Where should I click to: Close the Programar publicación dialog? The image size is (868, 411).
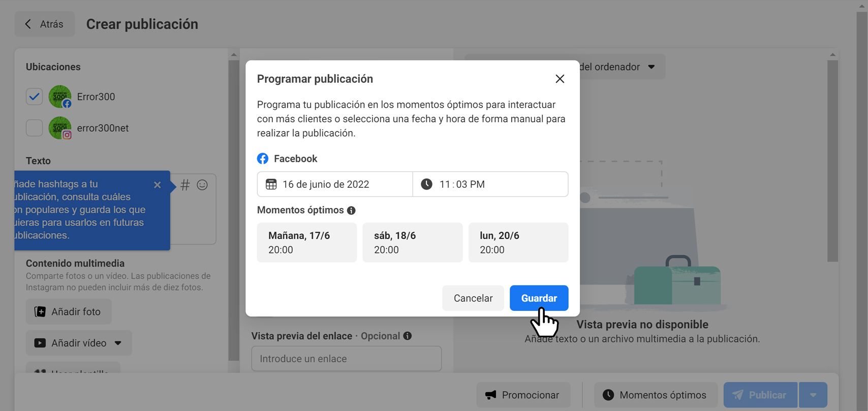560,79
